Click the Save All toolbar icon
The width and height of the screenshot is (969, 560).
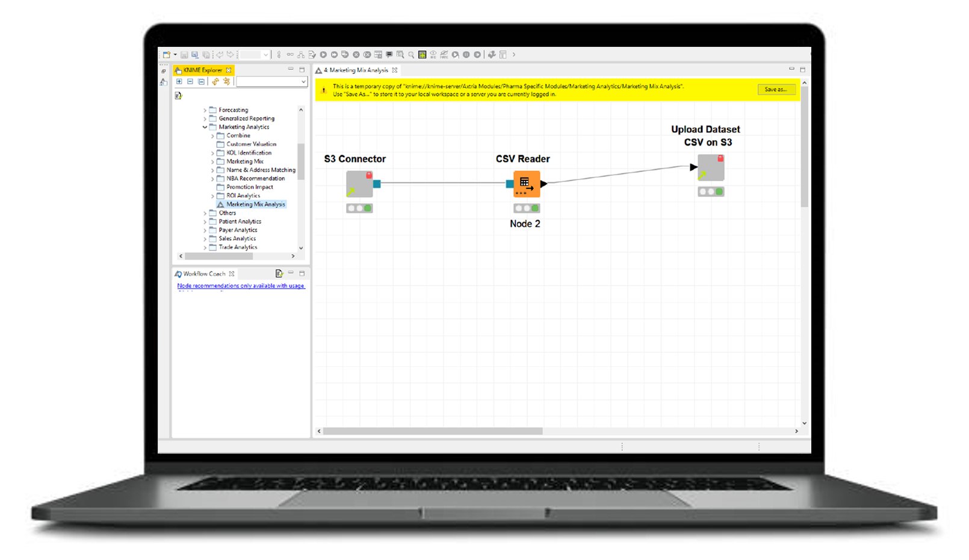[206, 55]
